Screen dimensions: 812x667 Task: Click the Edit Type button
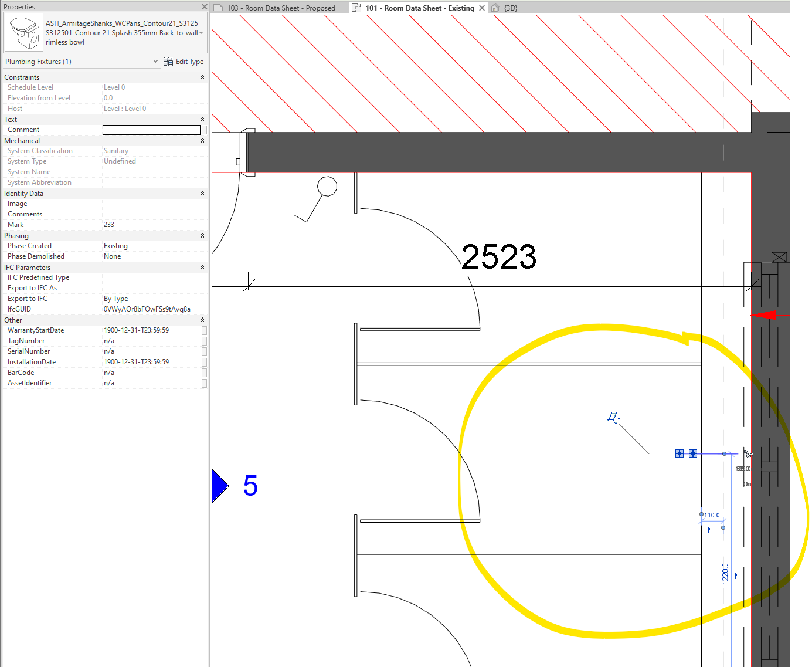tap(188, 61)
